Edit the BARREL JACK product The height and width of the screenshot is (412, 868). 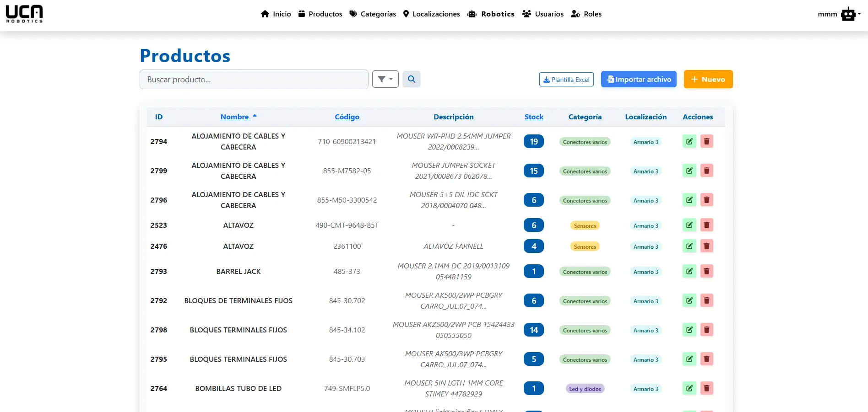point(689,271)
